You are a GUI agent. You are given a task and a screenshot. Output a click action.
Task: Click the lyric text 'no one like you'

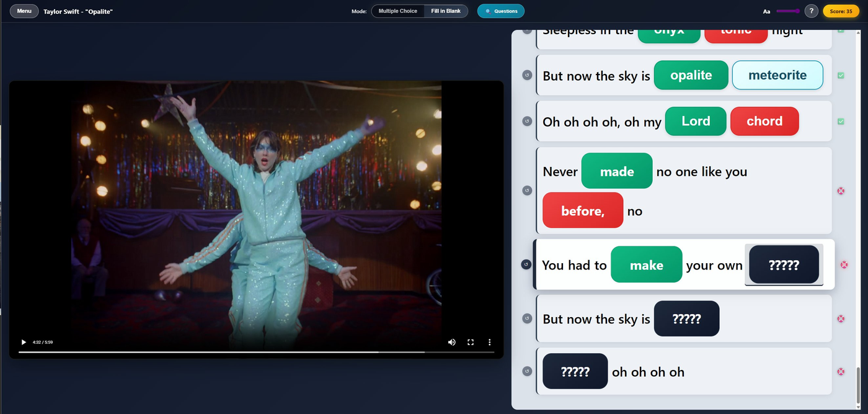701,171
